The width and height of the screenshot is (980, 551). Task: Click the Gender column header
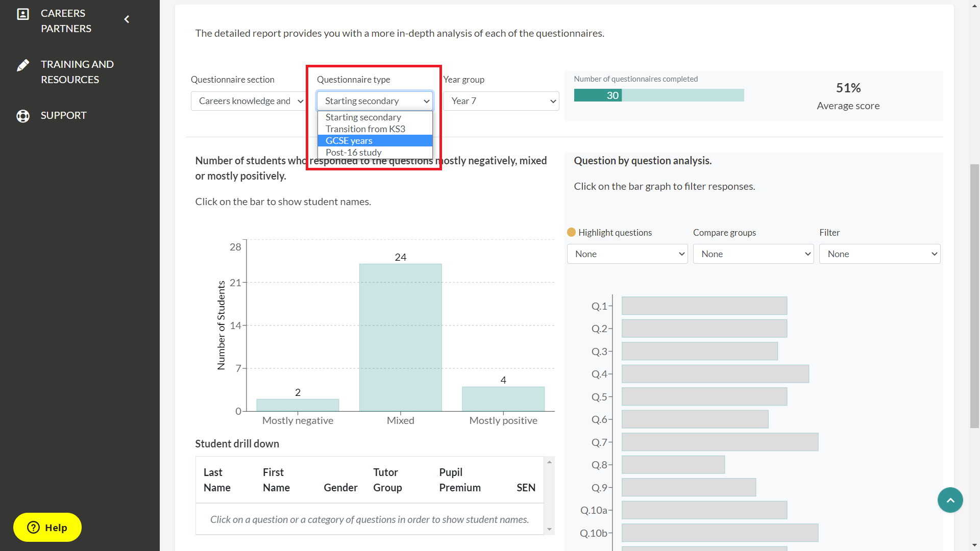click(340, 488)
